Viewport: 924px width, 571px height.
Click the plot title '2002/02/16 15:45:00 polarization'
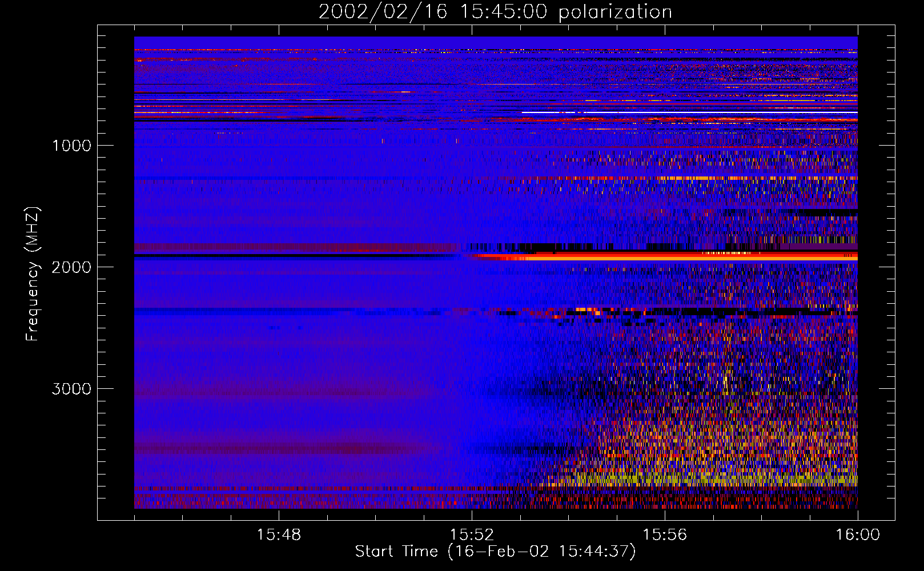pos(495,11)
